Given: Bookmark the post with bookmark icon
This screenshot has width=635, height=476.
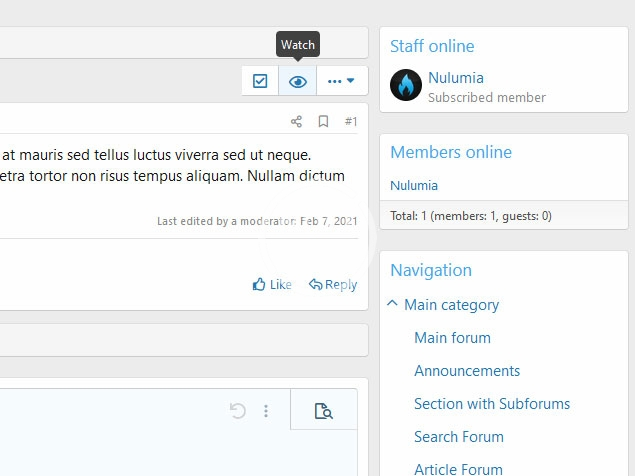Looking at the screenshot, I should click(323, 122).
